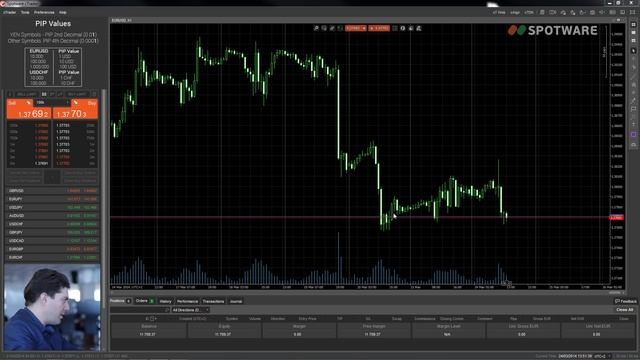Select the EURGBP symbol row

click(x=52, y=249)
